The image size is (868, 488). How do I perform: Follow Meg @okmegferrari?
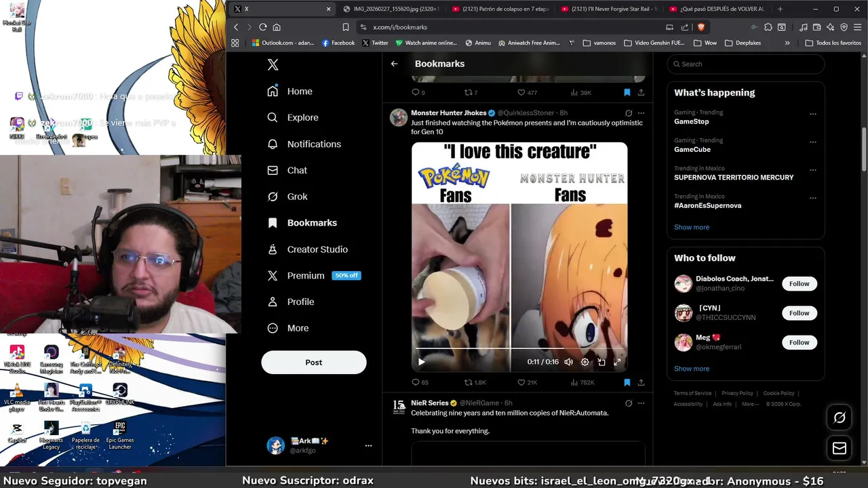point(799,342)
